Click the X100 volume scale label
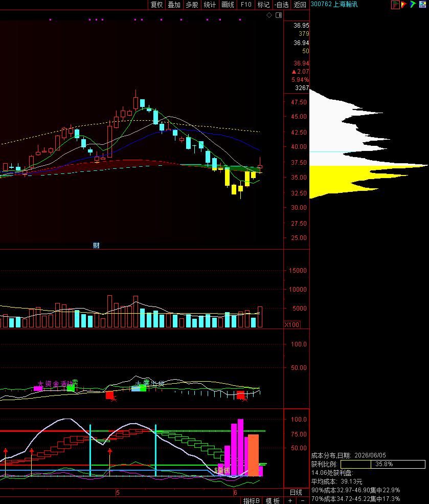 tap(292, 324)
